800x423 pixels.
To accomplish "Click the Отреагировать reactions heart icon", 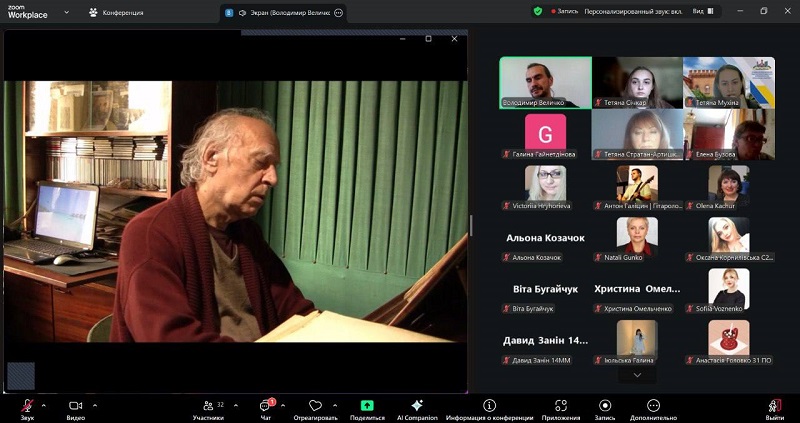I will 316,406.
